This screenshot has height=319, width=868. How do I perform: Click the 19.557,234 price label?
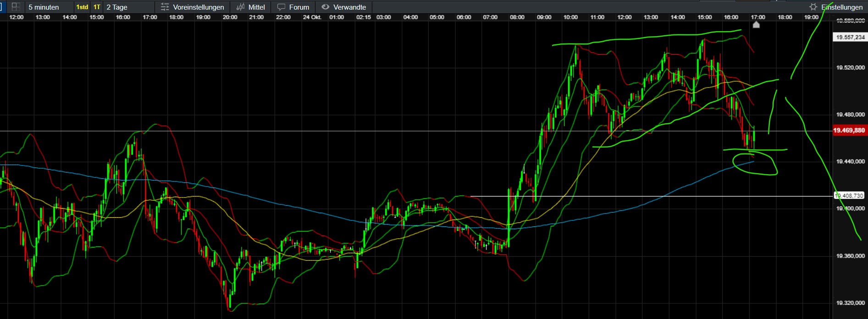[x=850, y=37]
